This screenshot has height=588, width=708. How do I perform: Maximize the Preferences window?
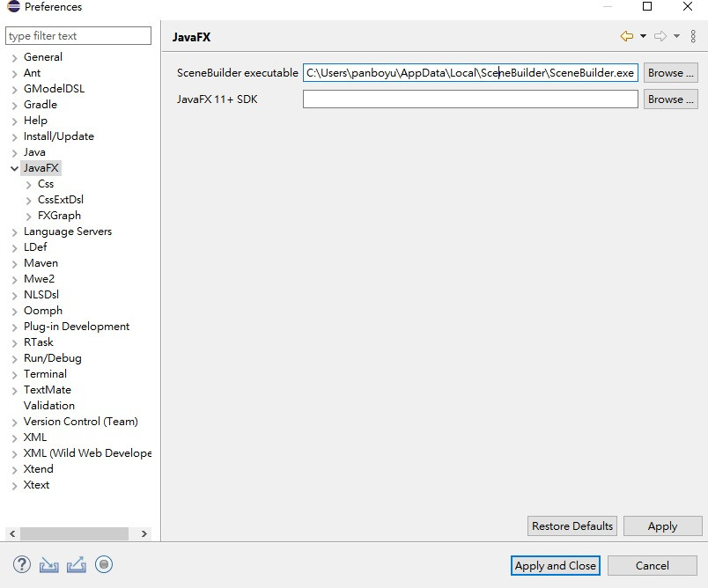[x=647, y=6]
